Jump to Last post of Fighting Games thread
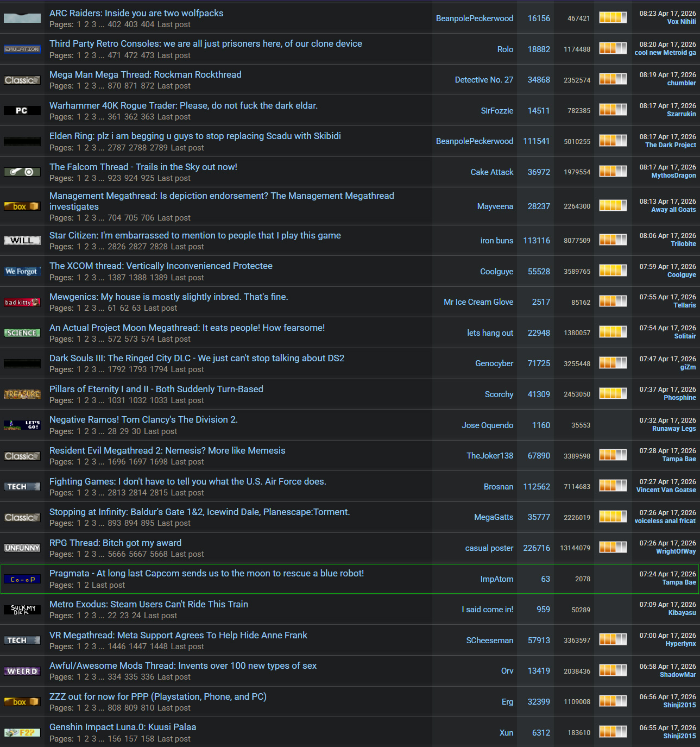Viewport: 700px width, 747px height. click(187, 493)
